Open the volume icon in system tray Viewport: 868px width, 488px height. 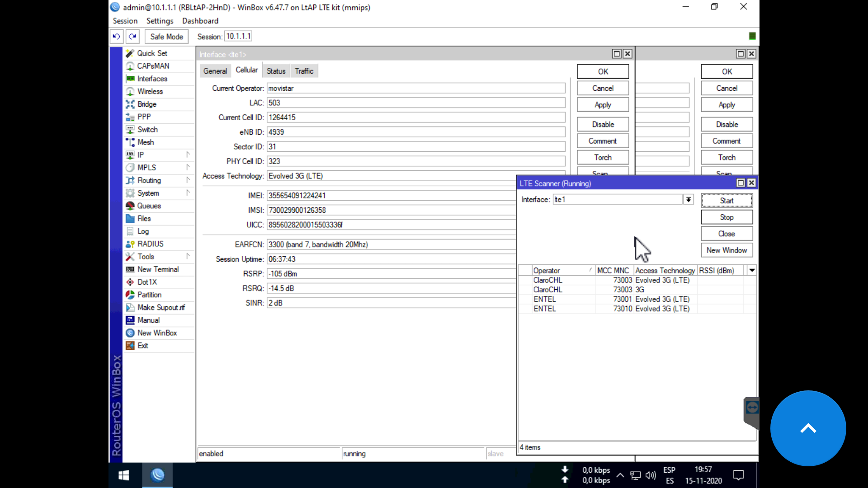tap(651, 475)
